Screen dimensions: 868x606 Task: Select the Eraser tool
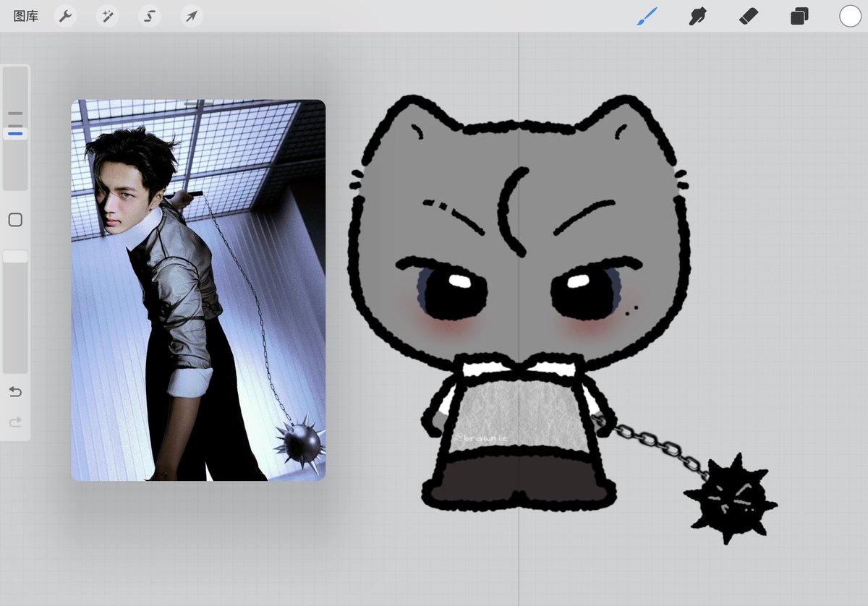(749, 16)
